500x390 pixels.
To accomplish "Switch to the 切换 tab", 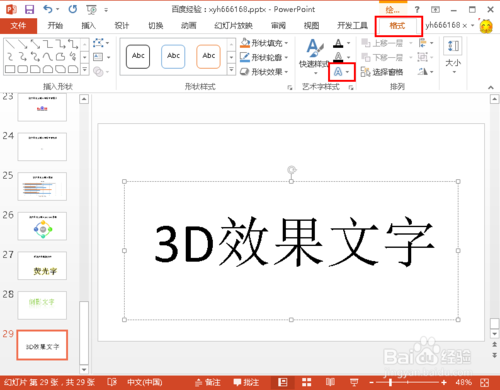I will 155,25.
